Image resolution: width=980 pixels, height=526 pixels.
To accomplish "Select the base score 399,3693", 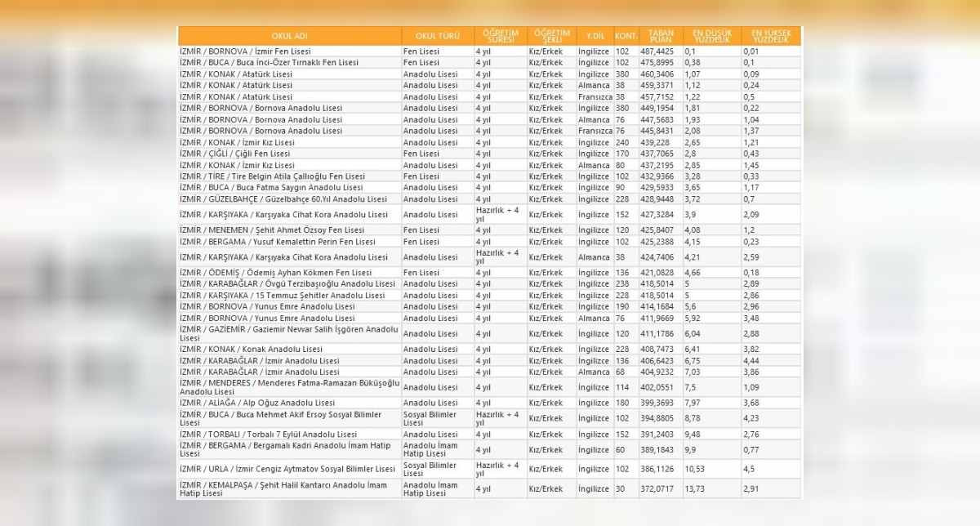I will tap(657, 403).
